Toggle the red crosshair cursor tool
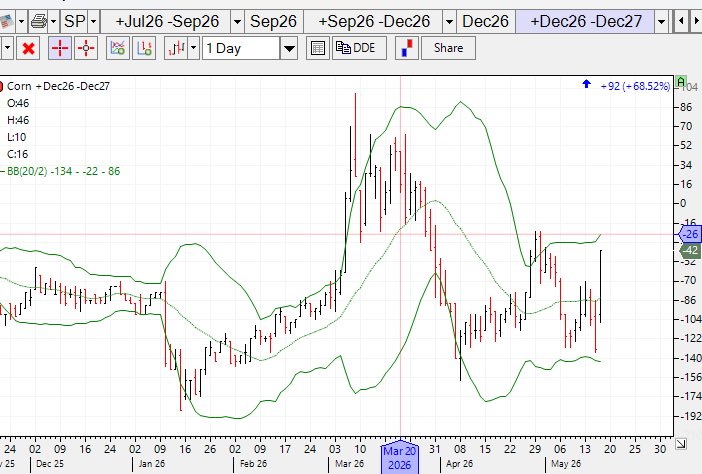Viewport: 702px width, 474px height. point(60,48)
